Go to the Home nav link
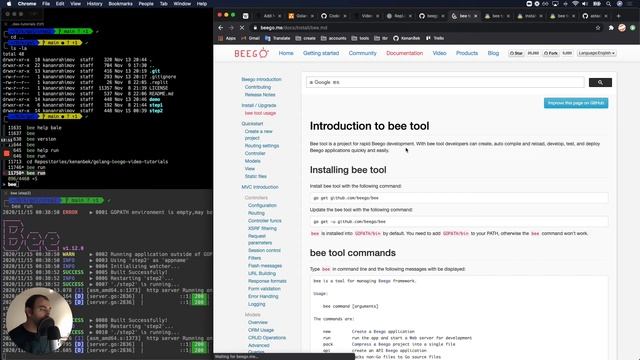This screenshot has width=640, height=360. [286, 53]
